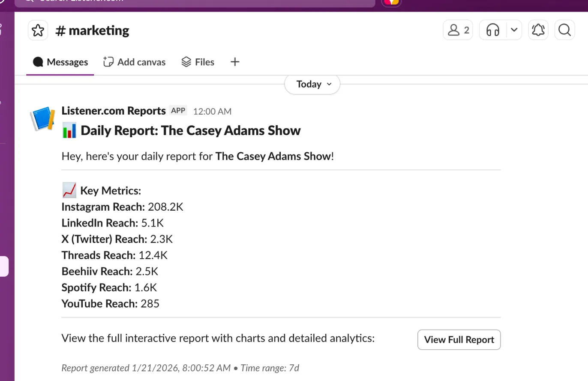Start a huddle with headphones icon

[x=493, y=30]
